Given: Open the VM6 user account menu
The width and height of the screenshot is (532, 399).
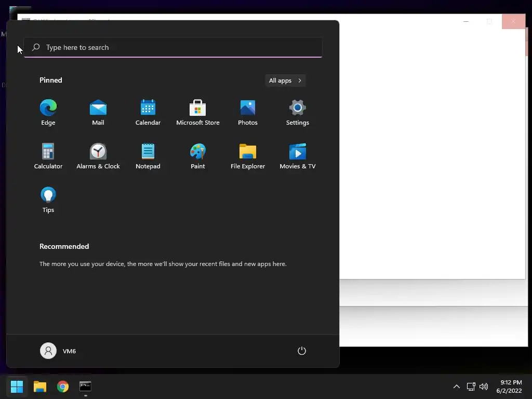Looking at the screenshot, I should (x=58, y=351).
